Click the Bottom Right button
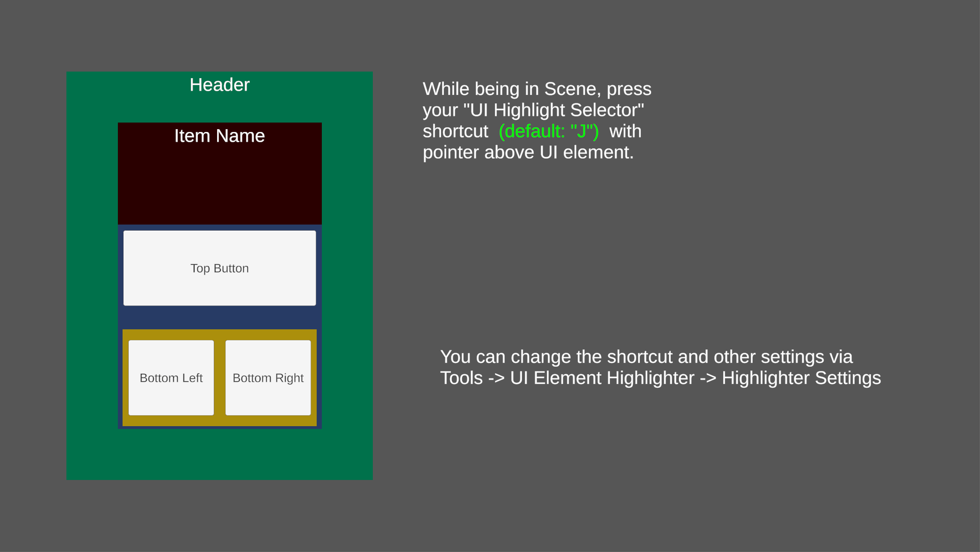The height and width of the screenshot is (552, 980). (268, 378)
